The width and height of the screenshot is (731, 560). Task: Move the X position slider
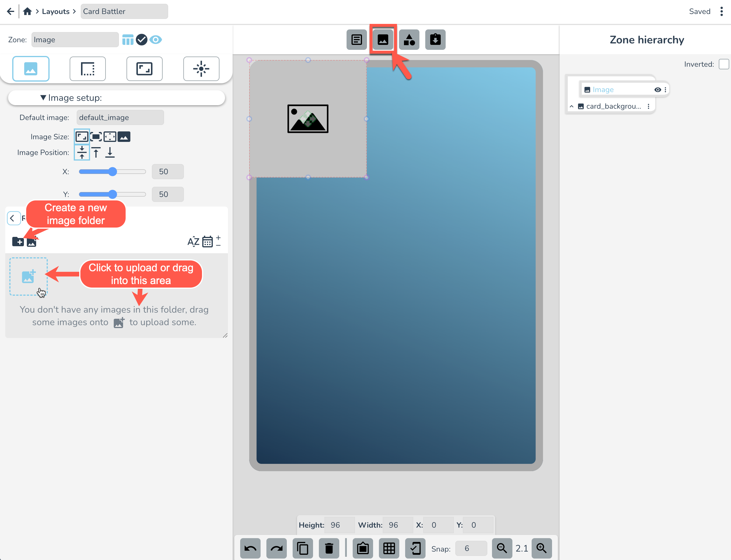pyautogui.click(x=113, y=171)
